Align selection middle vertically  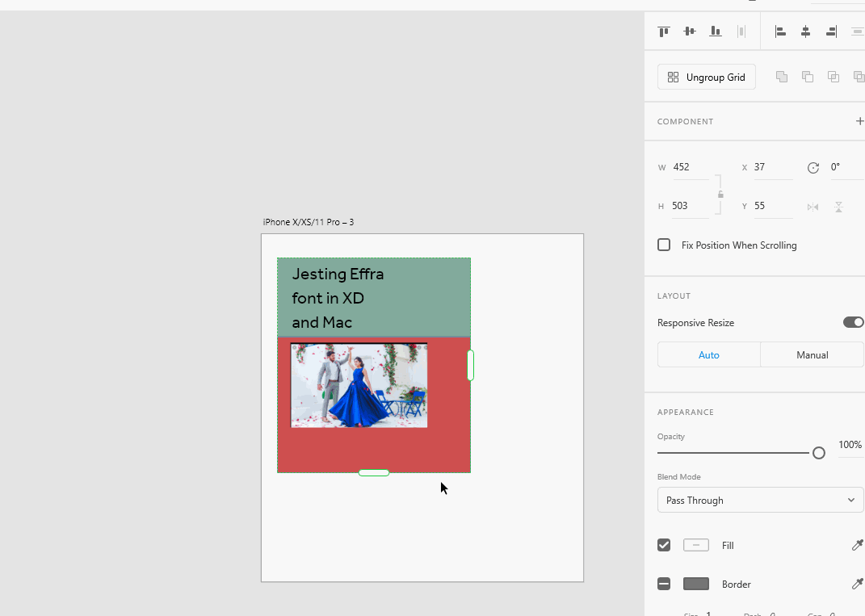point(690,31)
